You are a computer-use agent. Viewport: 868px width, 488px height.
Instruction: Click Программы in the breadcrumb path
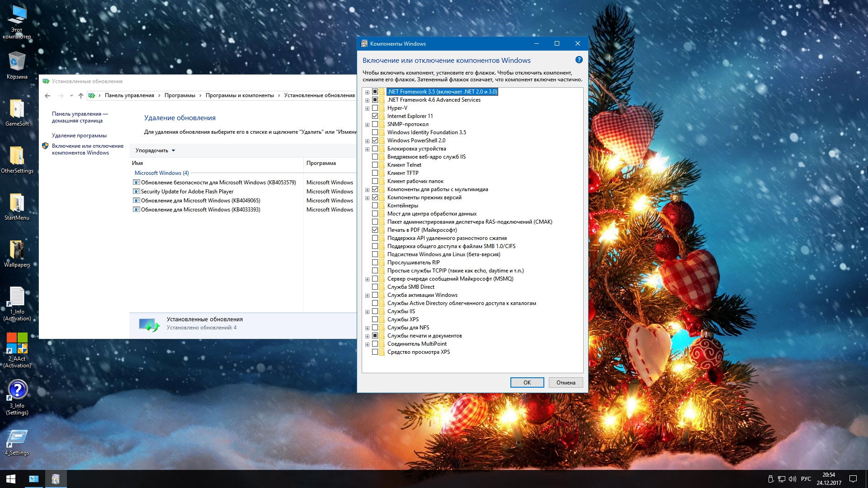point(179,95)
